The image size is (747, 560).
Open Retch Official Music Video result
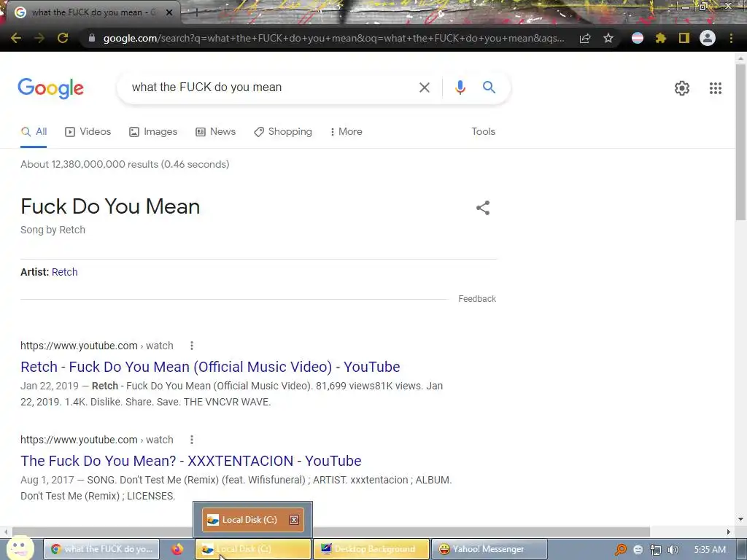[x=210, y=367]
